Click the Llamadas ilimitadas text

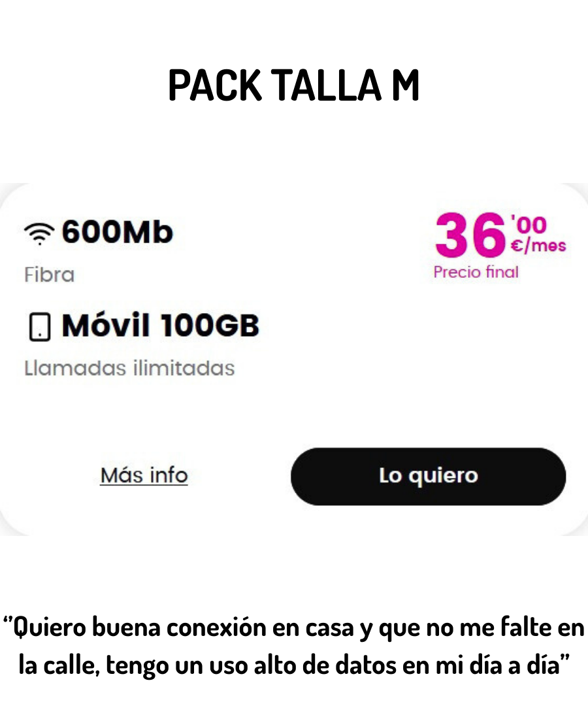129,368
